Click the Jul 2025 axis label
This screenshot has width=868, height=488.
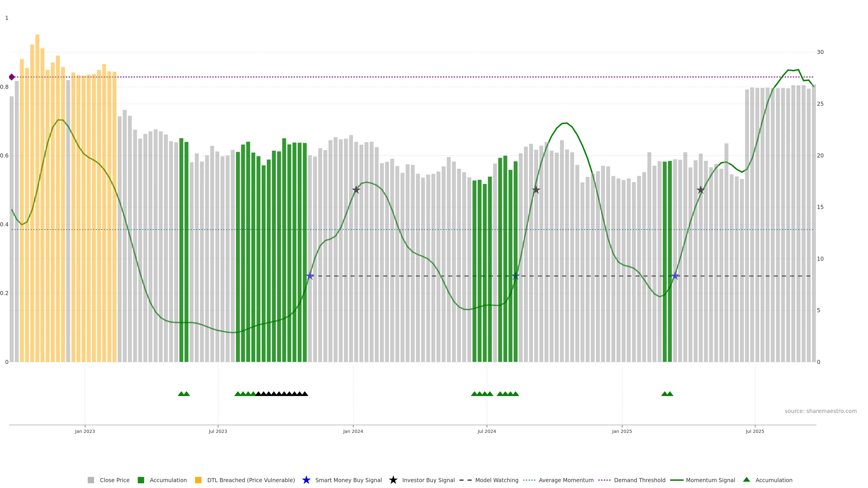click(755, 432)
